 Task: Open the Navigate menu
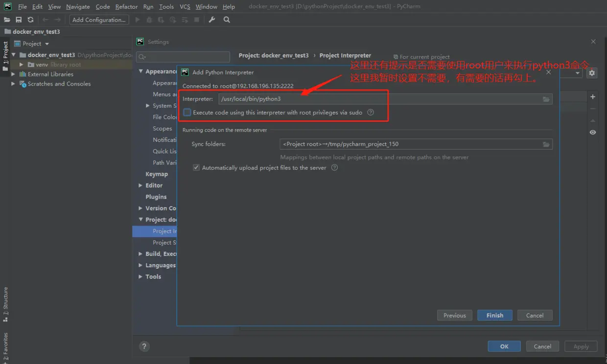tap(78, 7)
